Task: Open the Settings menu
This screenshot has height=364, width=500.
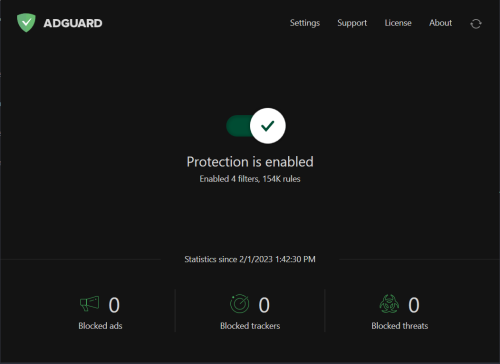Action: point(305,23)
